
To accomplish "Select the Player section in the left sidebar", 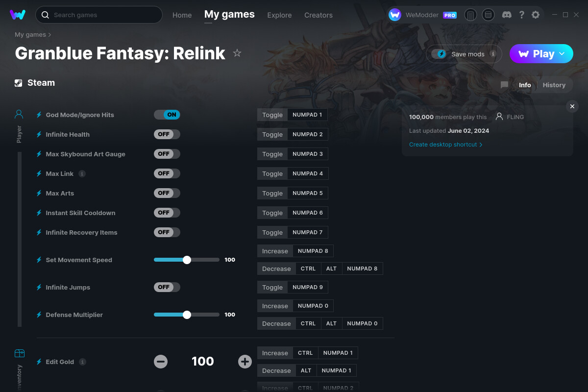I will coord(19,114).
